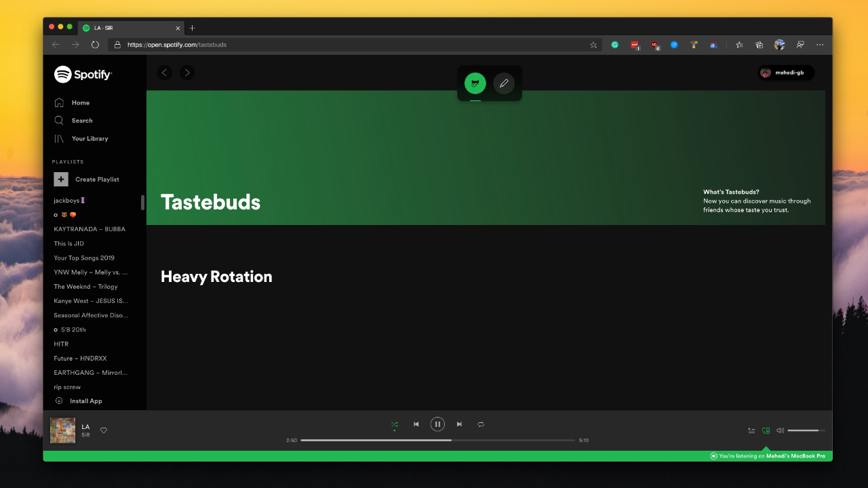Open the Tastebuds face icon tab
Screen dimensions: 868x488
coord(475,83)
